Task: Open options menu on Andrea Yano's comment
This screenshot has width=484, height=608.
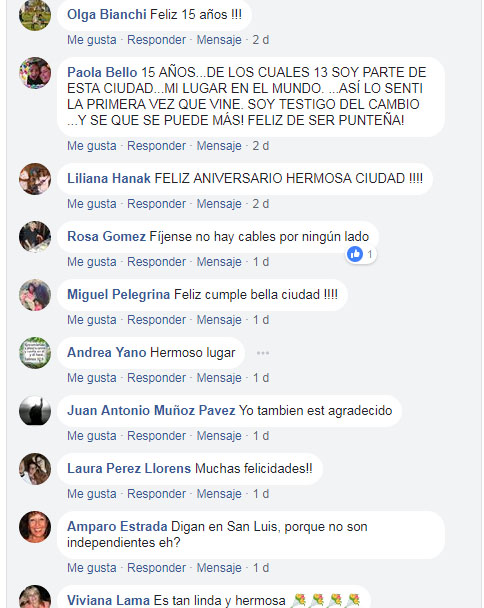Action: (x=263, y=353)
